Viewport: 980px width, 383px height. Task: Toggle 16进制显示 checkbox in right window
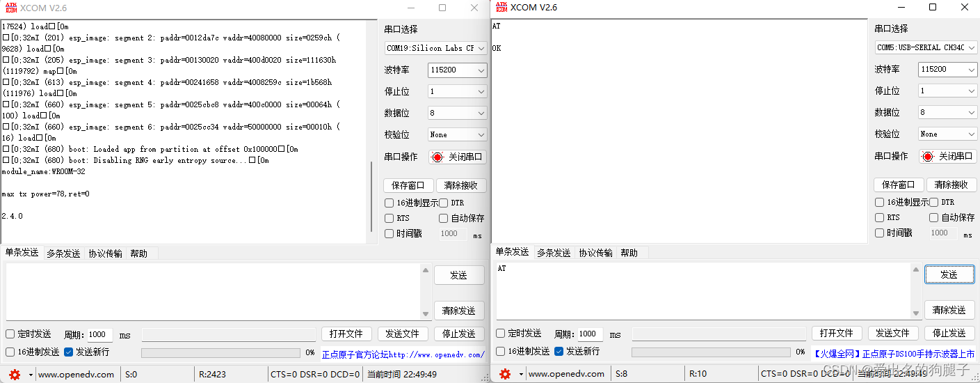[x=880, y=202]
